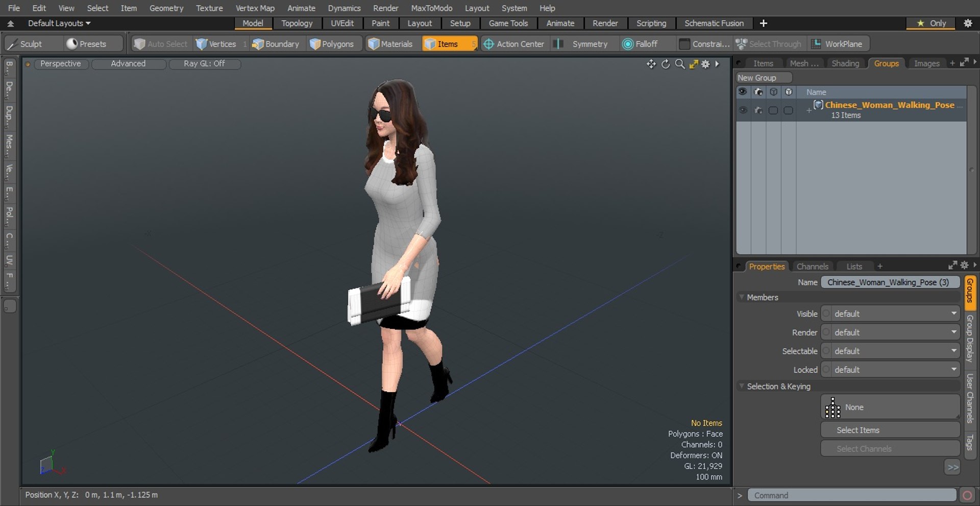Edit the group Name field
Screen dimensions: 980x506
pos(891,282)
